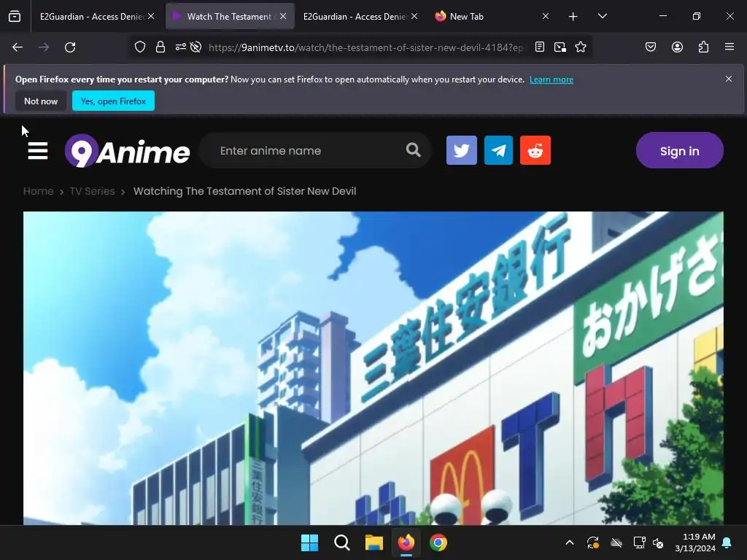The width and height of the screenshot is (747, 560).
Task: Open site permissions settings icon
Action: (181, 47)
